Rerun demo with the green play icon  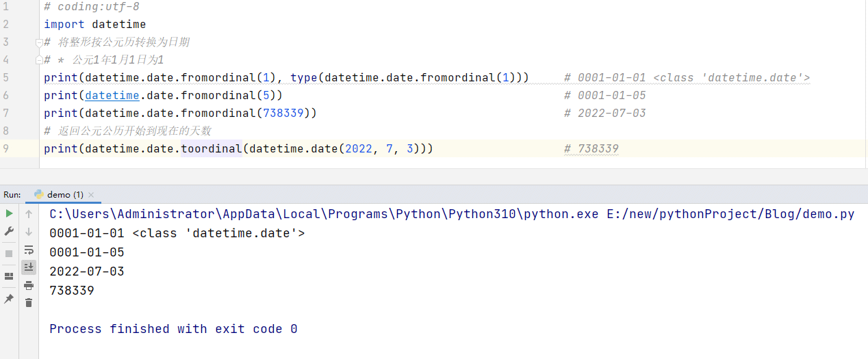(x=9, y=214)
